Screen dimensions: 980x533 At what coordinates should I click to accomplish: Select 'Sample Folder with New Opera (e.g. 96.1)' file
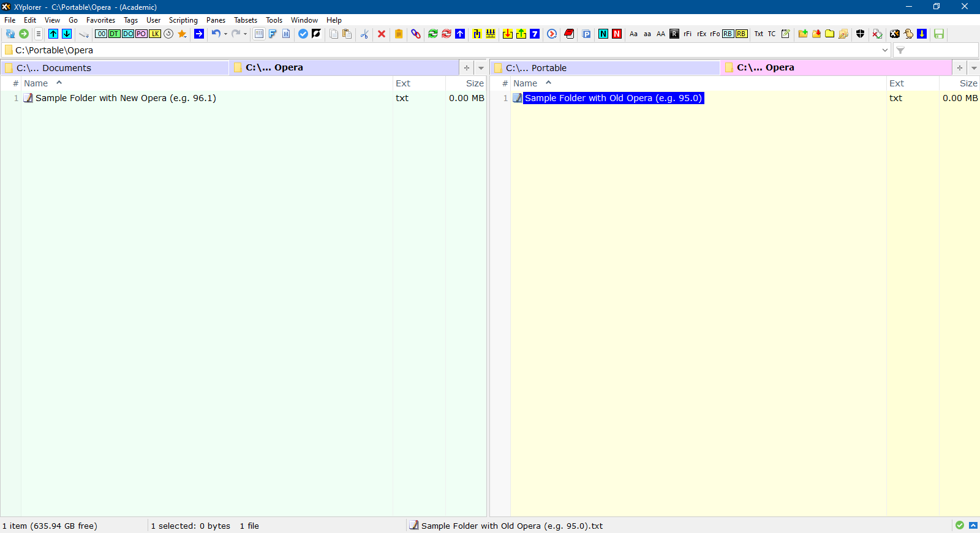[126, 98]
